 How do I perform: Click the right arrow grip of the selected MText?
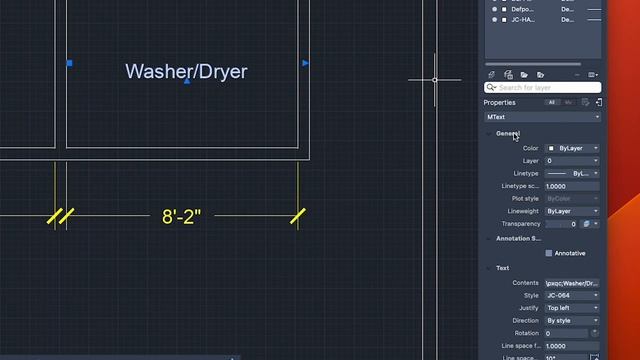(305, 63)
